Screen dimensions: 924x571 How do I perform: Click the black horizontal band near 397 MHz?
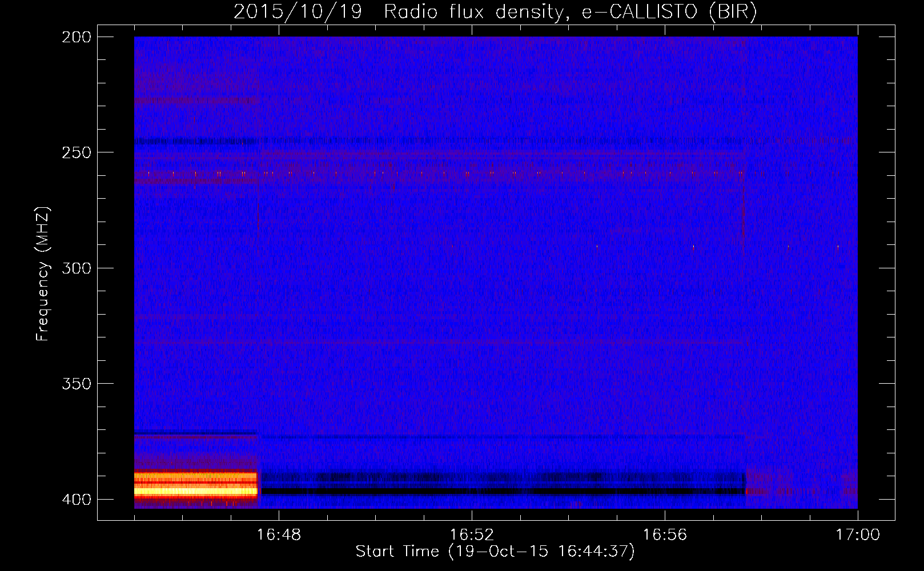point(503,491)
